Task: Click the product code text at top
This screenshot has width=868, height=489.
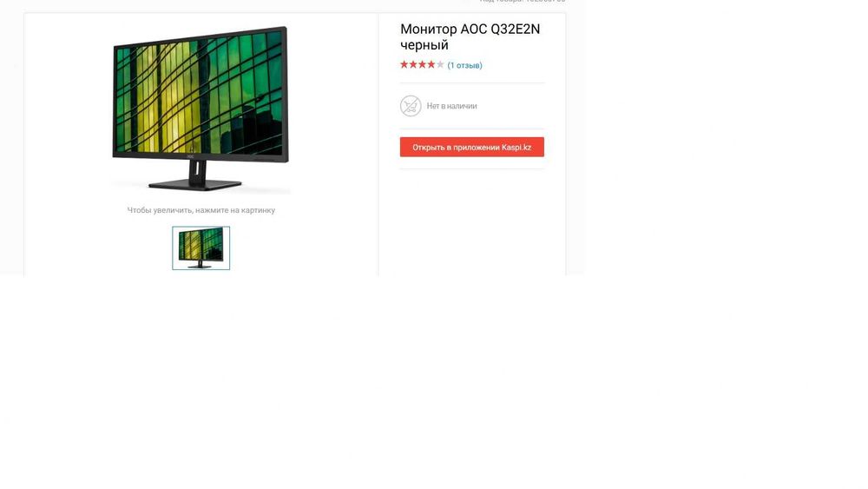Action: pos(523,2)
